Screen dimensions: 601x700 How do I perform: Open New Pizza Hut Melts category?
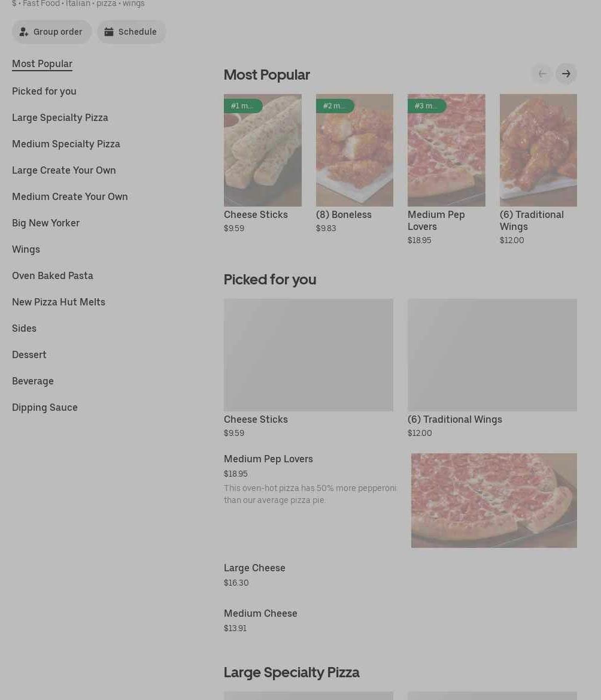(59, 302)
